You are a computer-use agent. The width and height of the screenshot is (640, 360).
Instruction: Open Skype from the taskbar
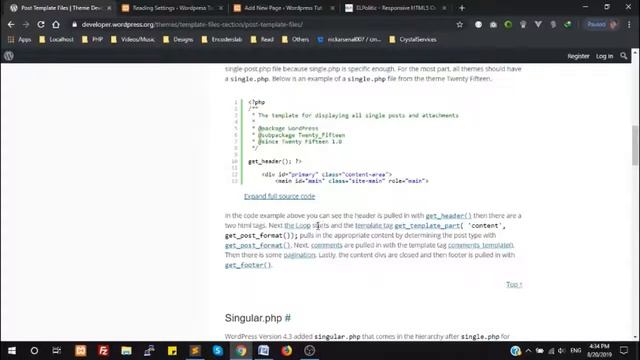pos(218,351)
